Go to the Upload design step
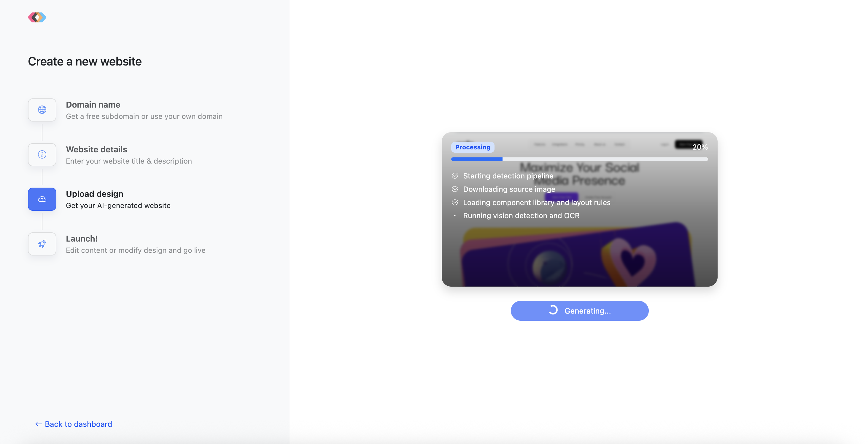868x444 pixels. (x=99, y=199)
